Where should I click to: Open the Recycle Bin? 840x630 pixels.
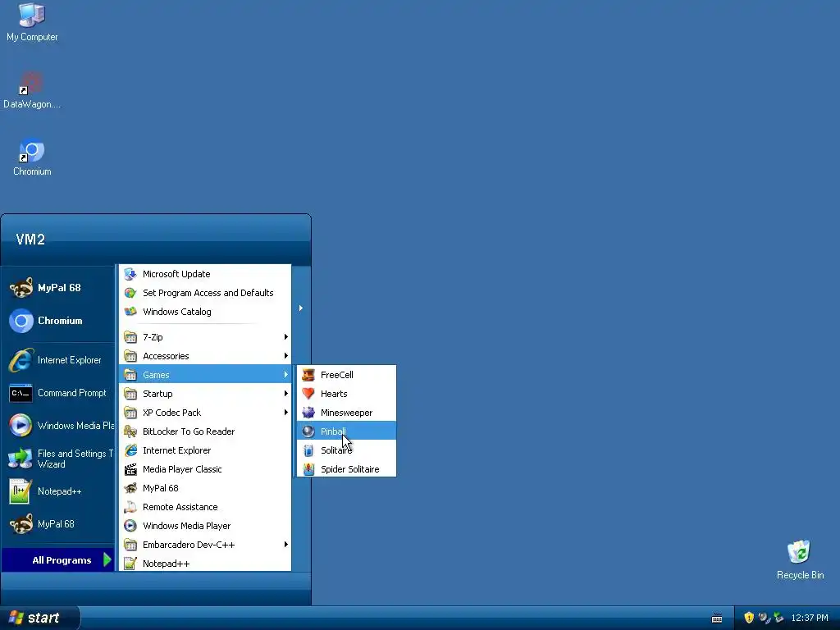[x=800, y=559]
